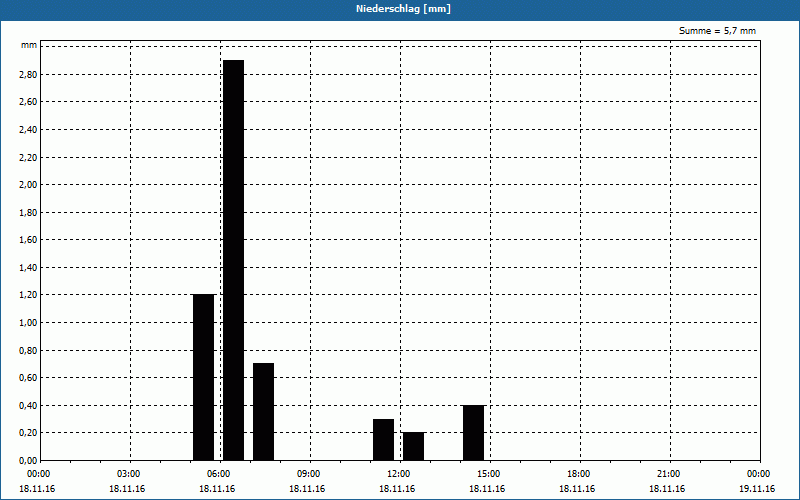
Task: Click the 0,80 y-axis value
Action: (x=28, y=351)
